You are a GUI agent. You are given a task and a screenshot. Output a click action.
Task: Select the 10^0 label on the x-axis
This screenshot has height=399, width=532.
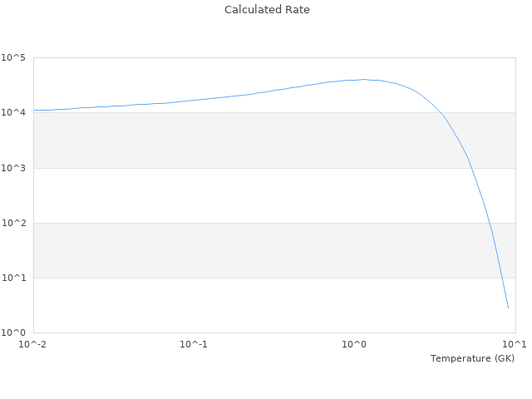coord(354,344)
